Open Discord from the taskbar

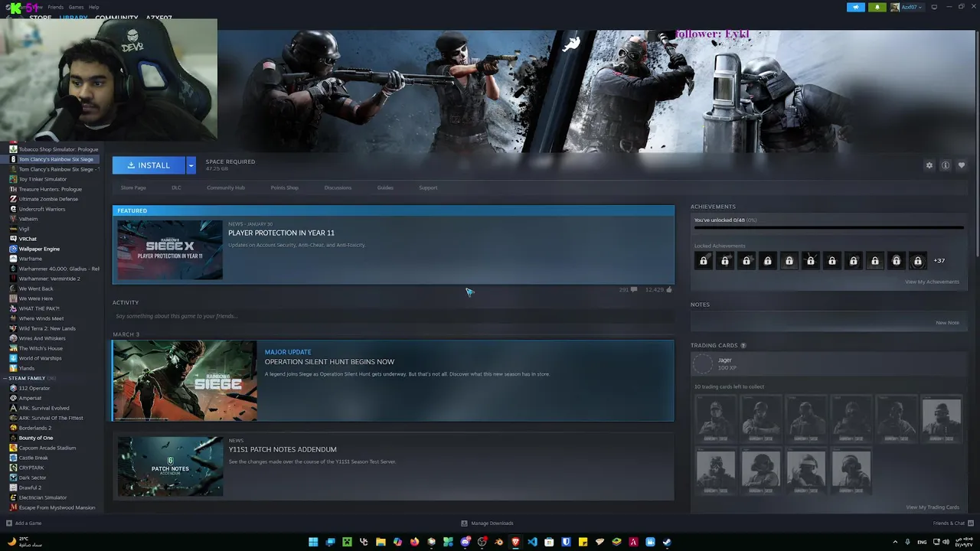pyautogui.click(x=465, y=542)
